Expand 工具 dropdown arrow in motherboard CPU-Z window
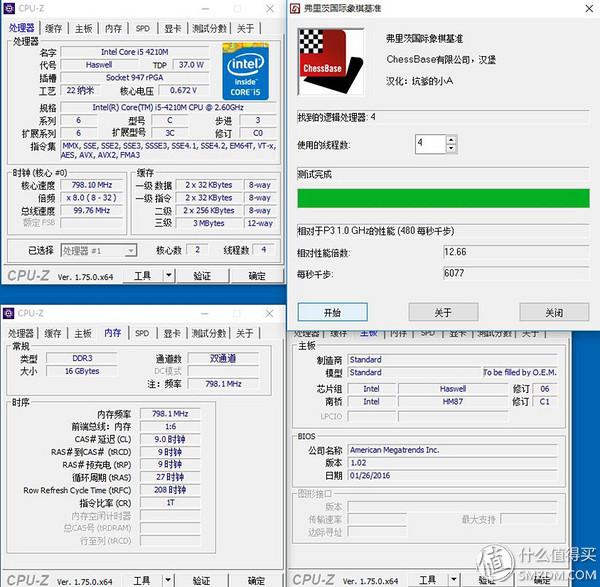 point(453,579)
